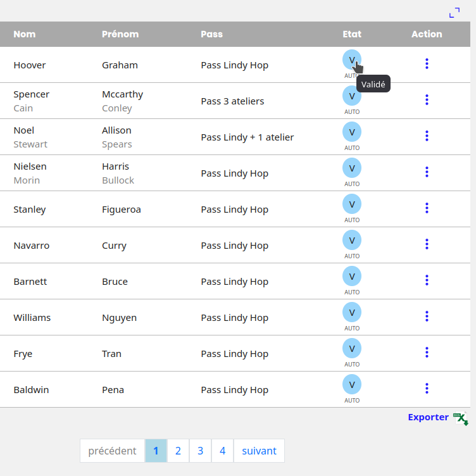Select the 'Barnett' name cell

tap(30, 282)
